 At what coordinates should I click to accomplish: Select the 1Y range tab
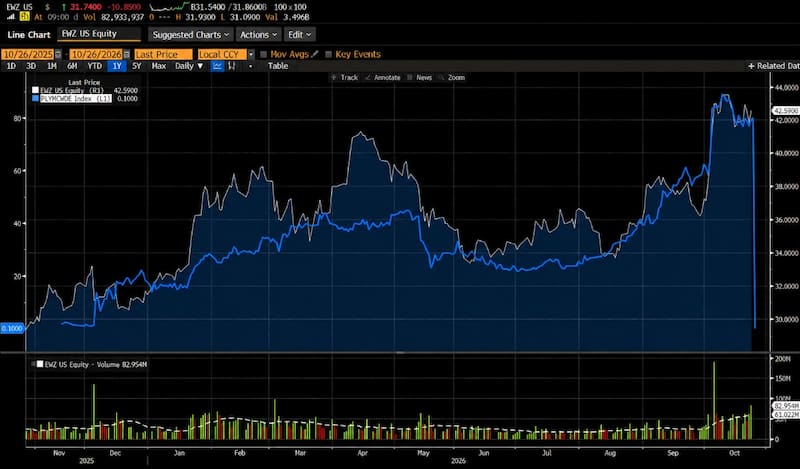[117, 66]
